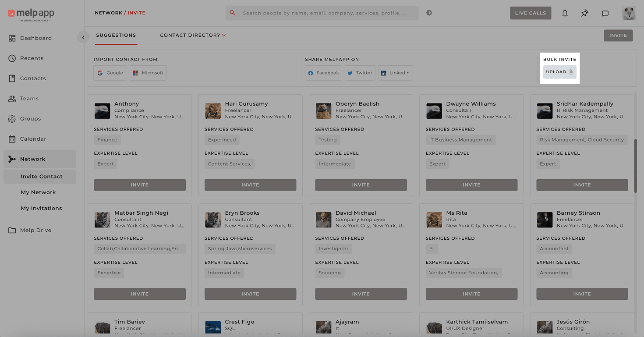This screenshot has height=337, width=644.
Task: Open the chat messages panel
Action: coord(605,13)
